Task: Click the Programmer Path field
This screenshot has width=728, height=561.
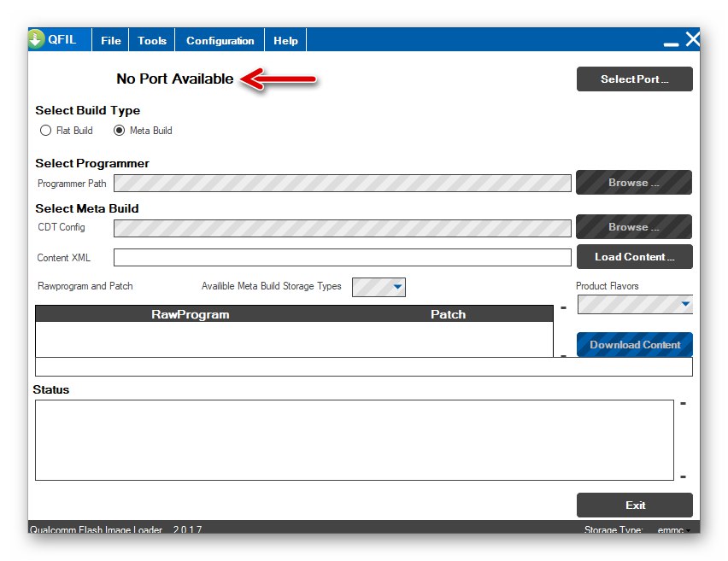Action: pyautogui.click(x=343, y=183)
